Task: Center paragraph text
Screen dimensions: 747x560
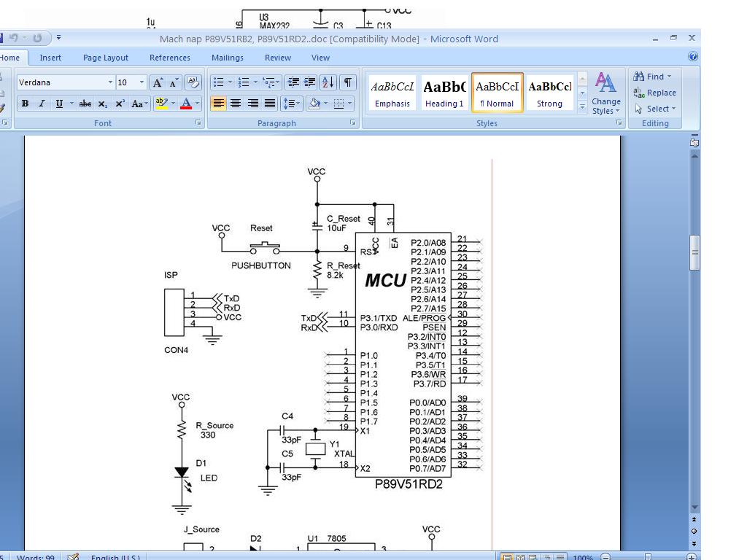Action: [236, 104]
